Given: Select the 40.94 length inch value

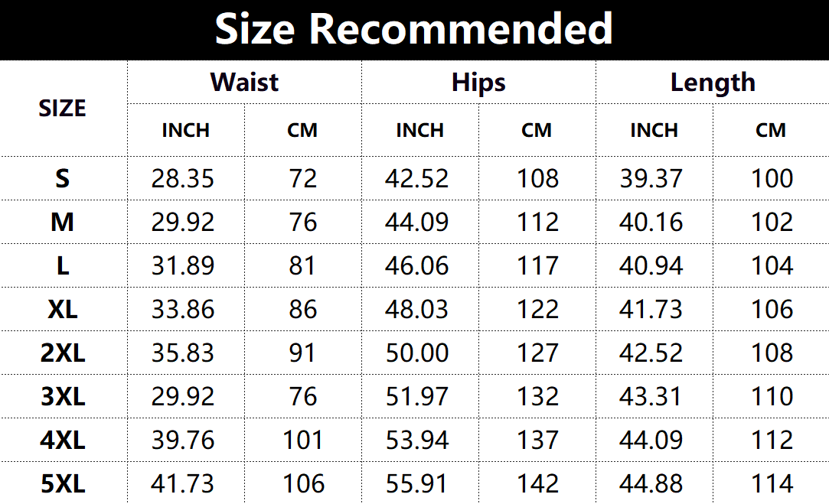Looking at the screenshot, I should tap(651, 265).
